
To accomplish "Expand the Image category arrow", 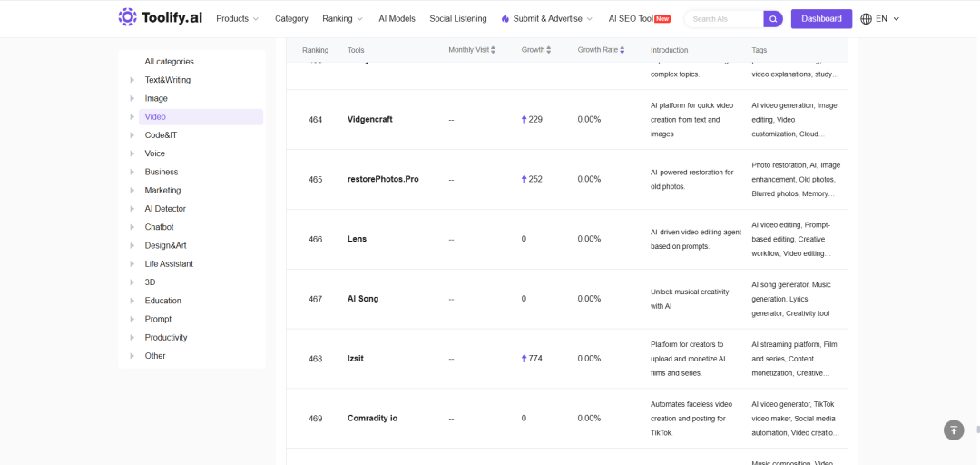I will (x=132, y=98).
